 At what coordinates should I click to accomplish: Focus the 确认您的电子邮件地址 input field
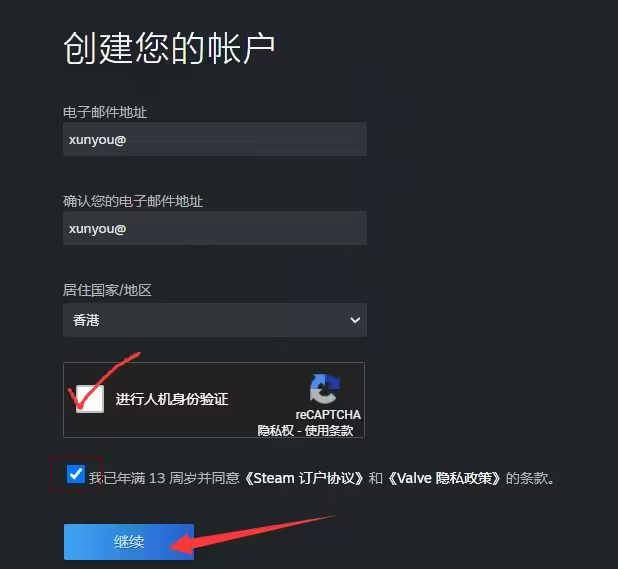tap(215, 228)
